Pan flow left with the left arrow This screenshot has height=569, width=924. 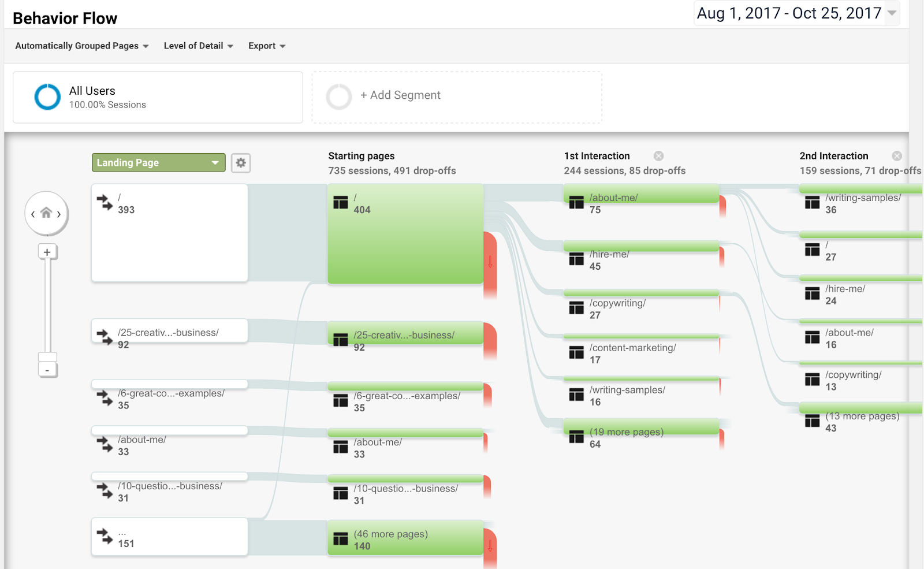pos(33,214)
